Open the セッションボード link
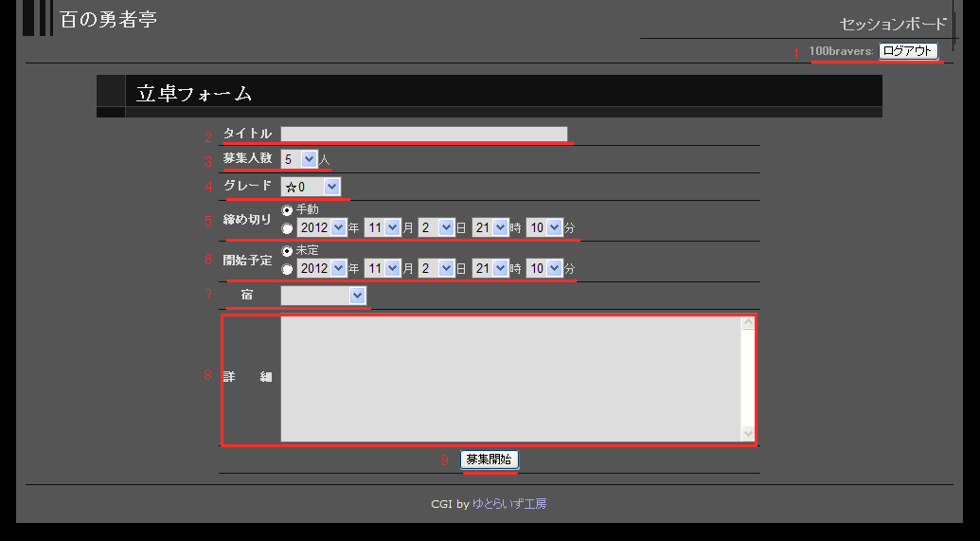The image size is (980, 541). pos(892,24)
